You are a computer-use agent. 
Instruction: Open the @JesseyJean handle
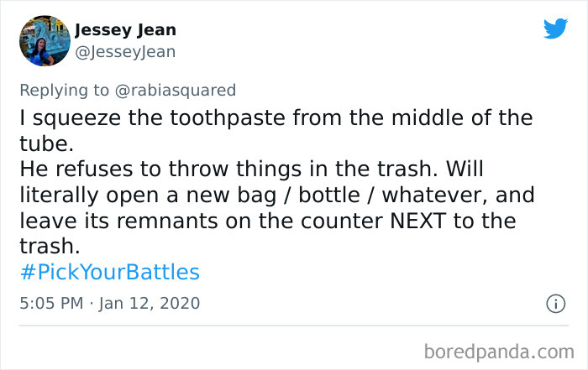click(x=124, y=51)
